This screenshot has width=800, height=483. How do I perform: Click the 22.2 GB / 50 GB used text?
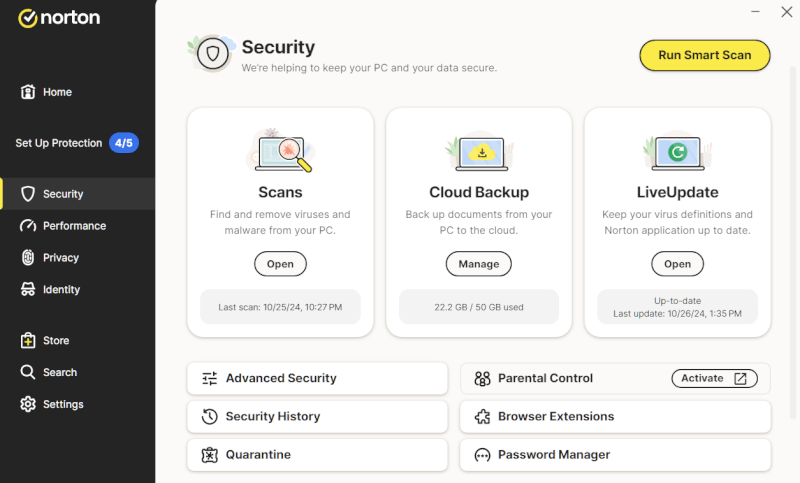coord(479,307)
